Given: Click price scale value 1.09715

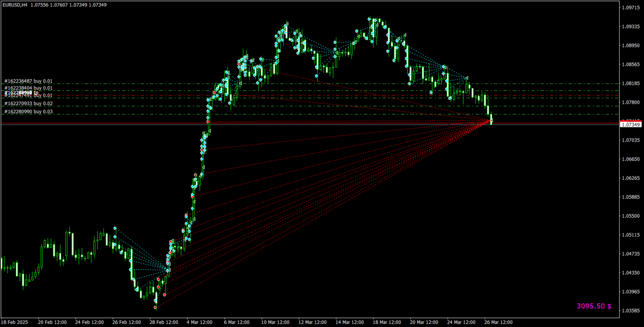Looking at the screenshot, I should [631, 7].
